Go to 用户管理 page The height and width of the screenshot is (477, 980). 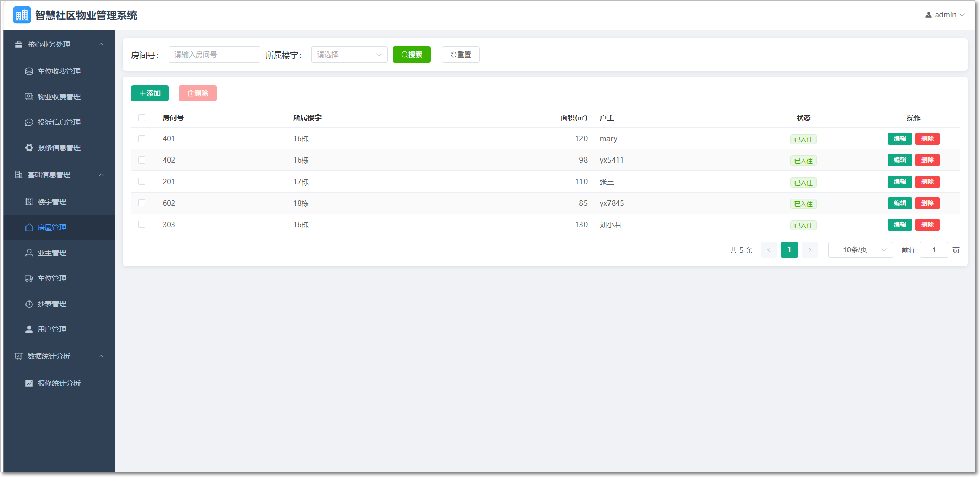pyautogui.click(x=59, y=329)
